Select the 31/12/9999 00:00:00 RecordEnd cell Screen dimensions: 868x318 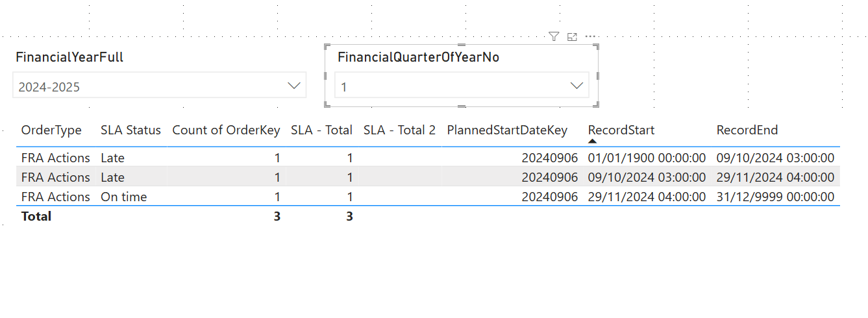click(x=775, y=197)
